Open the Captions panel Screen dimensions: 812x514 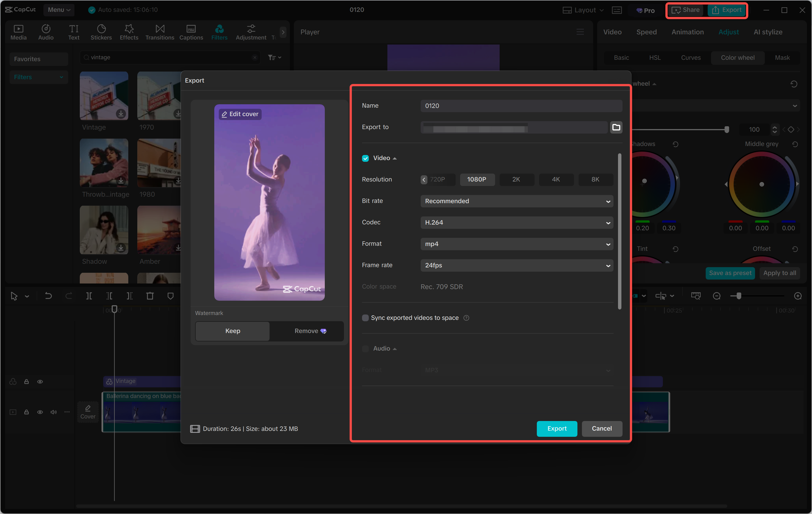click(191, 32)
